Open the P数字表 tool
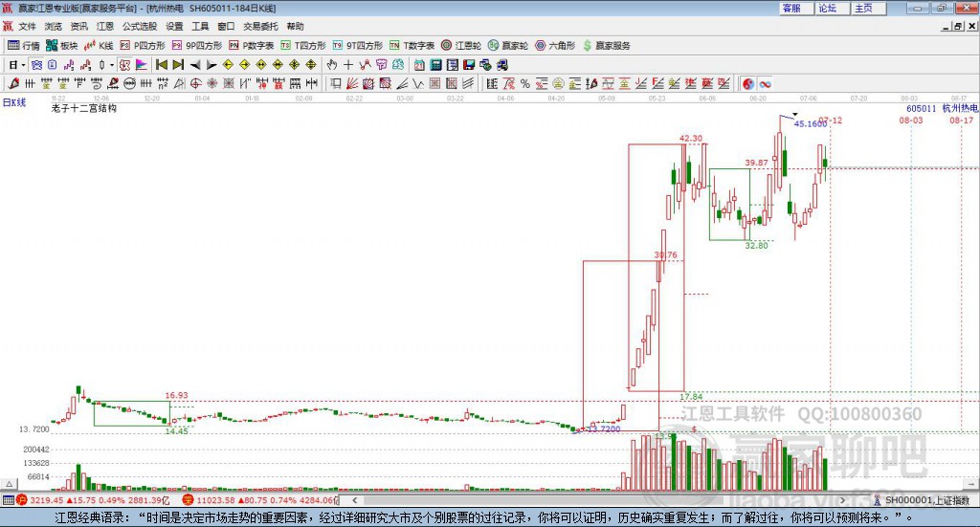Screen dimensions: 980x527 tap(252, 46)
